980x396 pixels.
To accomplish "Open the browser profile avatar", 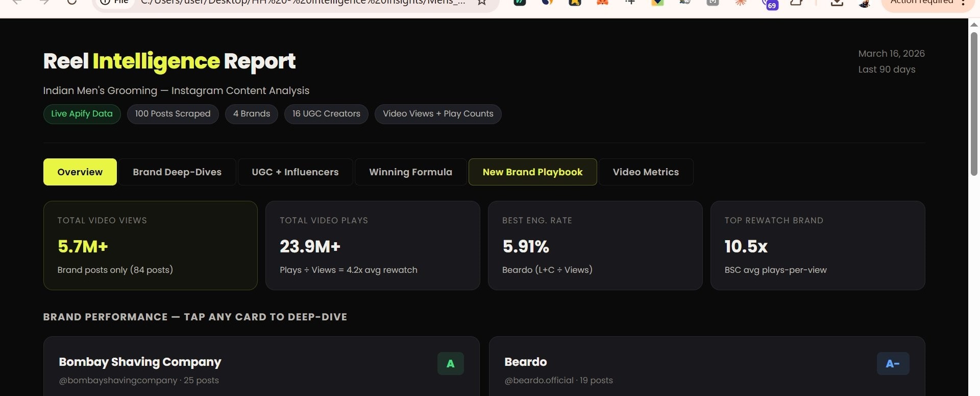I will (x=864, y=3).
